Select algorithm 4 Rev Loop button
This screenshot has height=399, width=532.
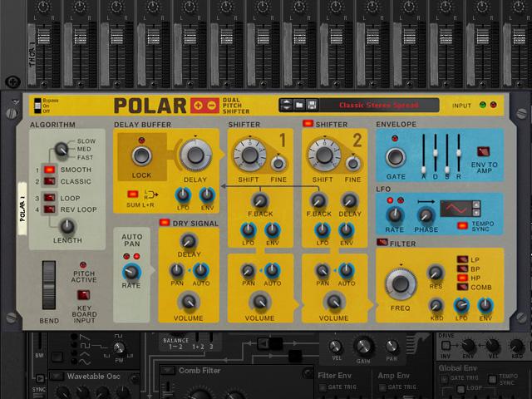(49, 209)
